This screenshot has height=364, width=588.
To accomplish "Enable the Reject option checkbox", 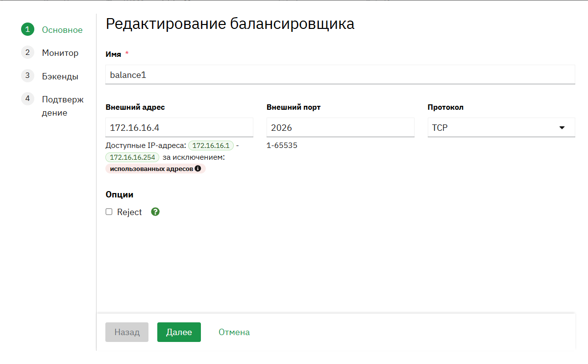I will tap(109, 212).
